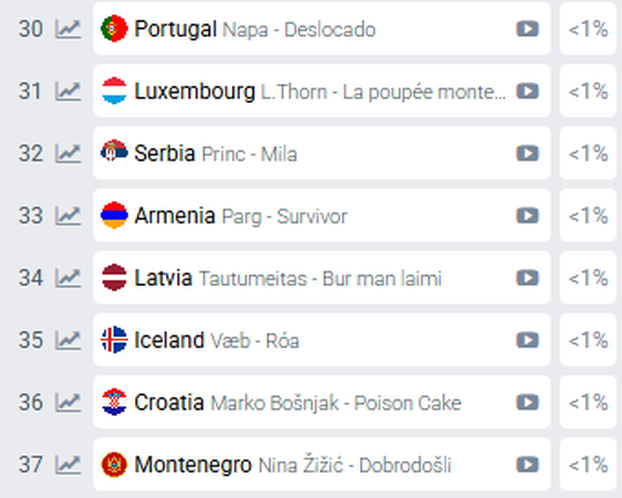Open the chart icon for Iceland

(x=68, y=340)
